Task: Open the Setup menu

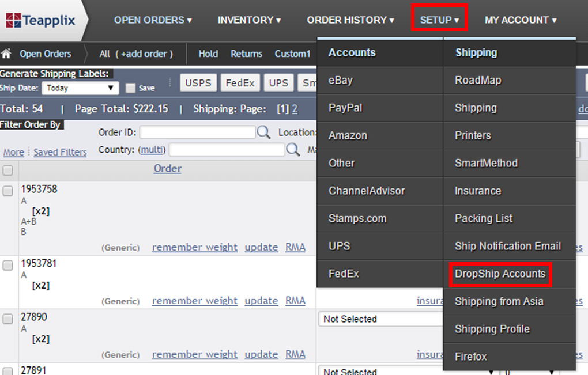Action: 439,20
